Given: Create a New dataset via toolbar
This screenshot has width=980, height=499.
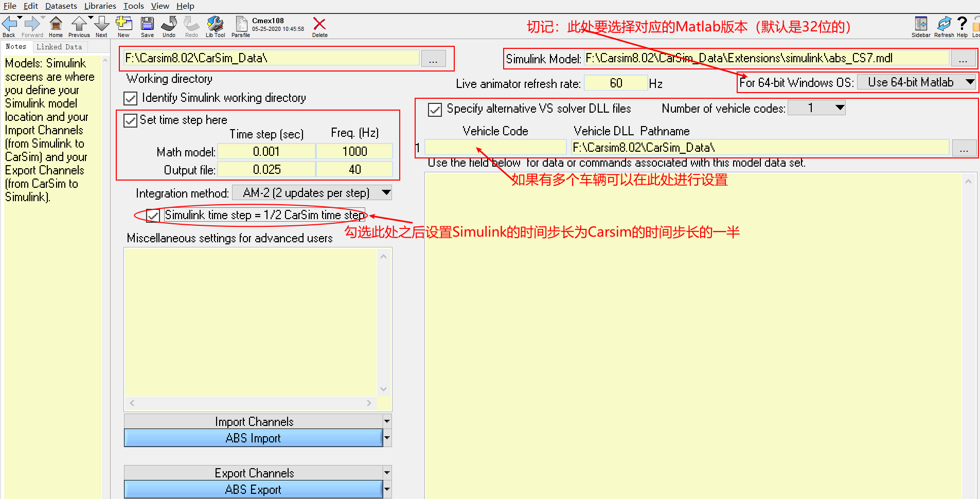Looking at the screenshot, I should (x=124, y=24).
